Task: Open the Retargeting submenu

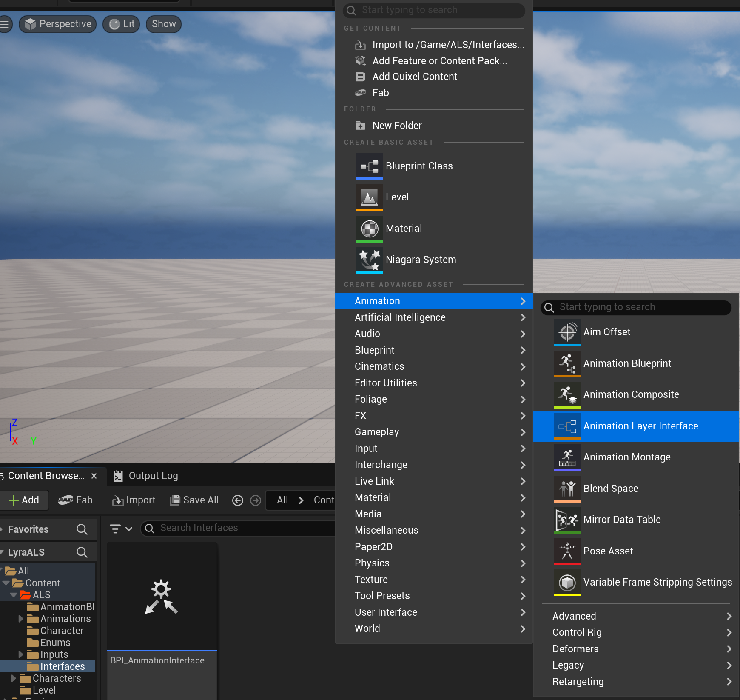Action: point(636,682)
